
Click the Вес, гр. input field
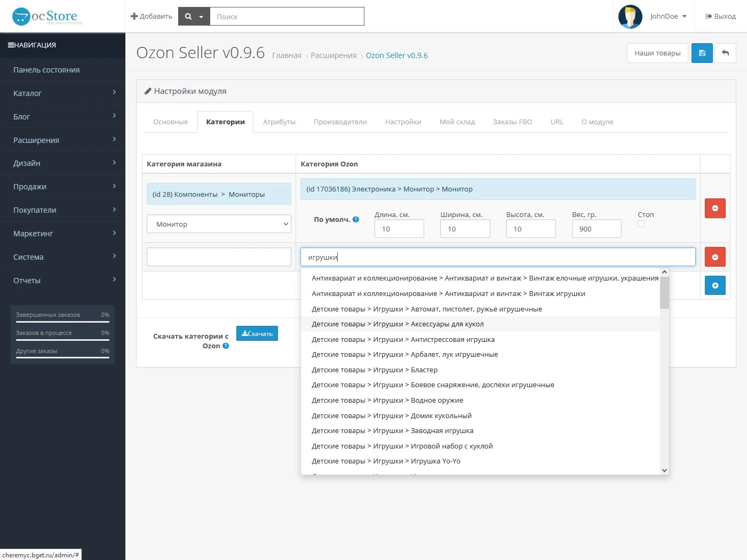[597, 229]
